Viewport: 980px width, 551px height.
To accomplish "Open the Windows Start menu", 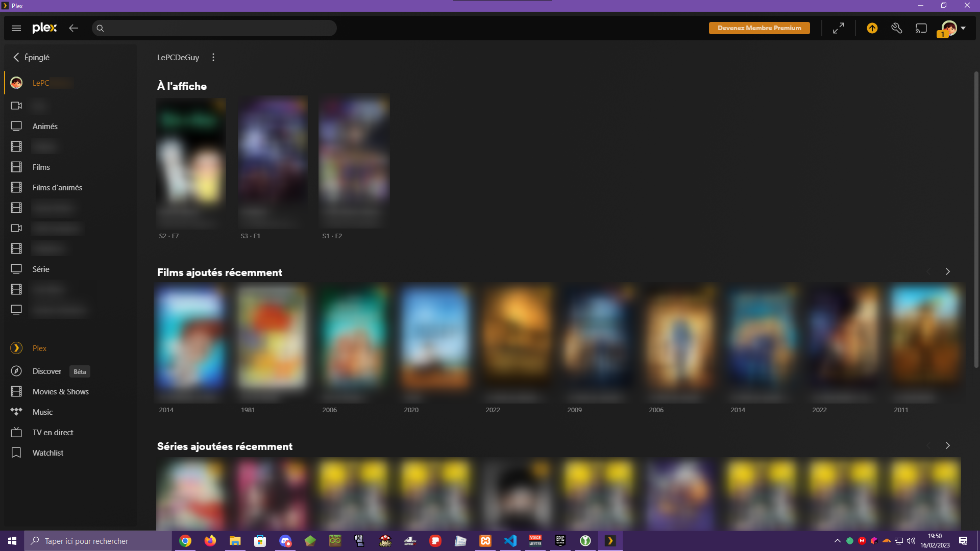I will pos(12,541).
